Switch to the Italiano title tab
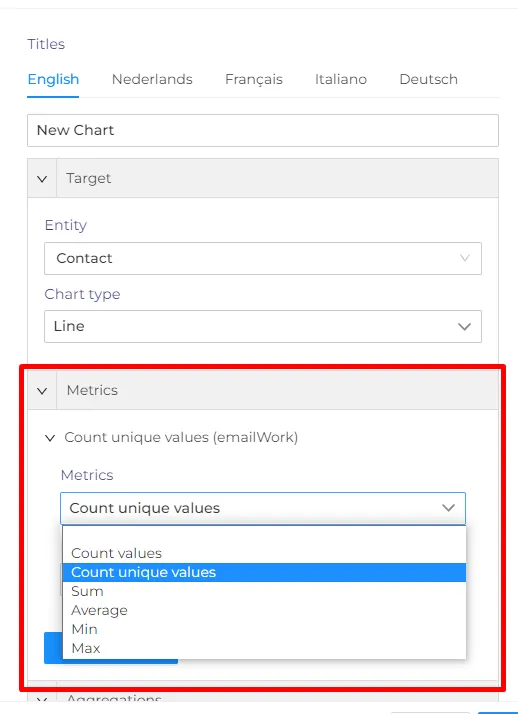Image resolution: width=518 pixels, height=714 pixels. [341, 79]
